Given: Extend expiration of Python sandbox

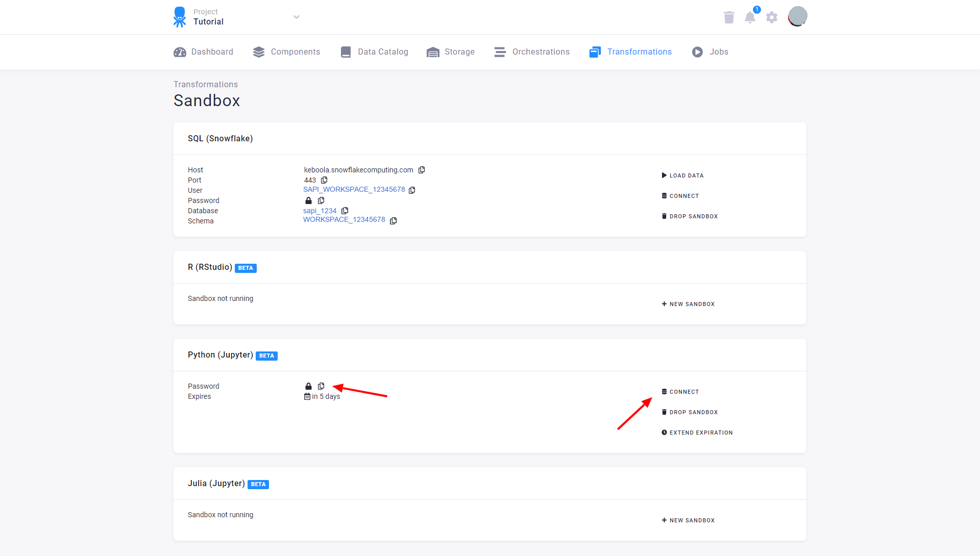Looking at the screenshot, I should click(697, 433).
